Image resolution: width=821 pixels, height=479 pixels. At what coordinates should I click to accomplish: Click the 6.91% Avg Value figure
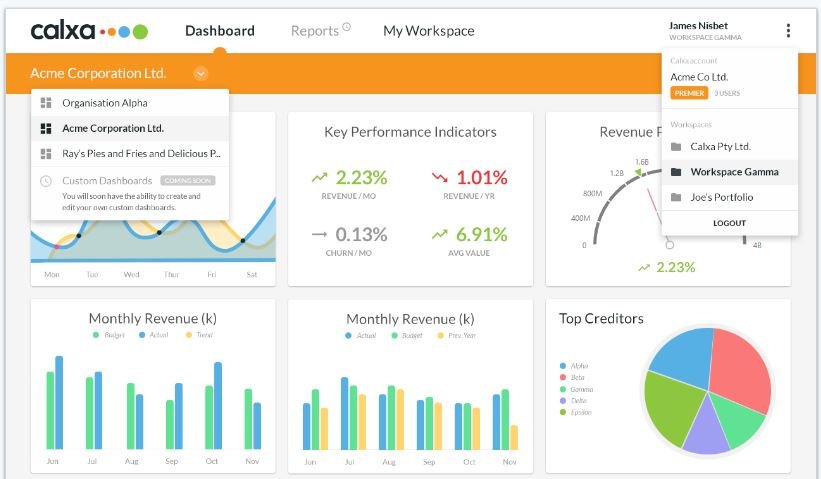482,235
